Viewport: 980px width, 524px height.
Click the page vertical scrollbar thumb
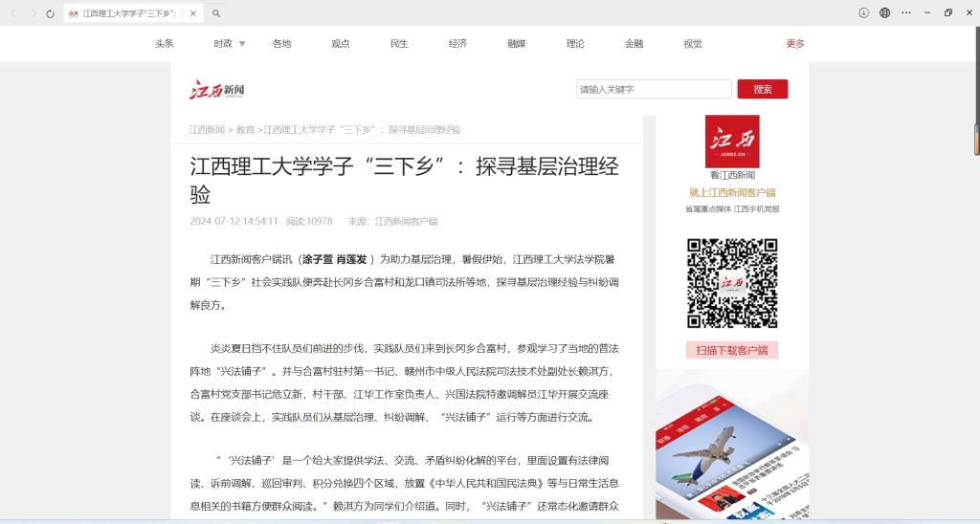pyautogui.click(x=976, y=138)
